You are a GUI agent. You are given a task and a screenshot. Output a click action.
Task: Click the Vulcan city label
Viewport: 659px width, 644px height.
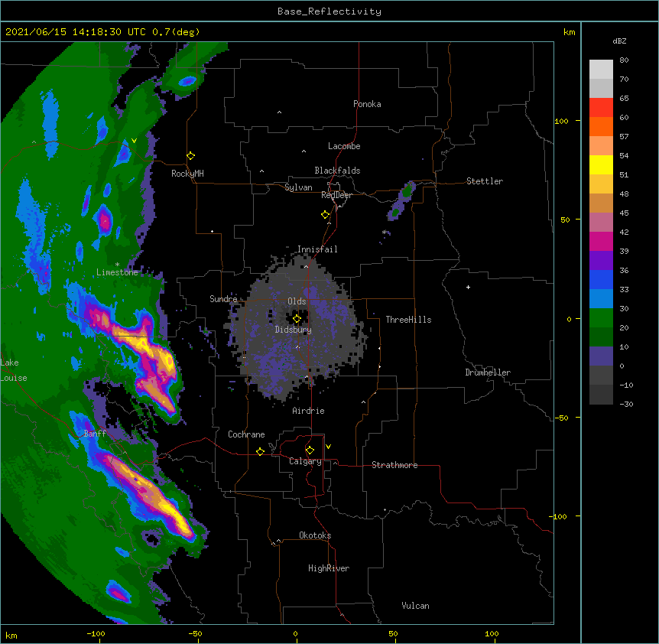[415, 606]
